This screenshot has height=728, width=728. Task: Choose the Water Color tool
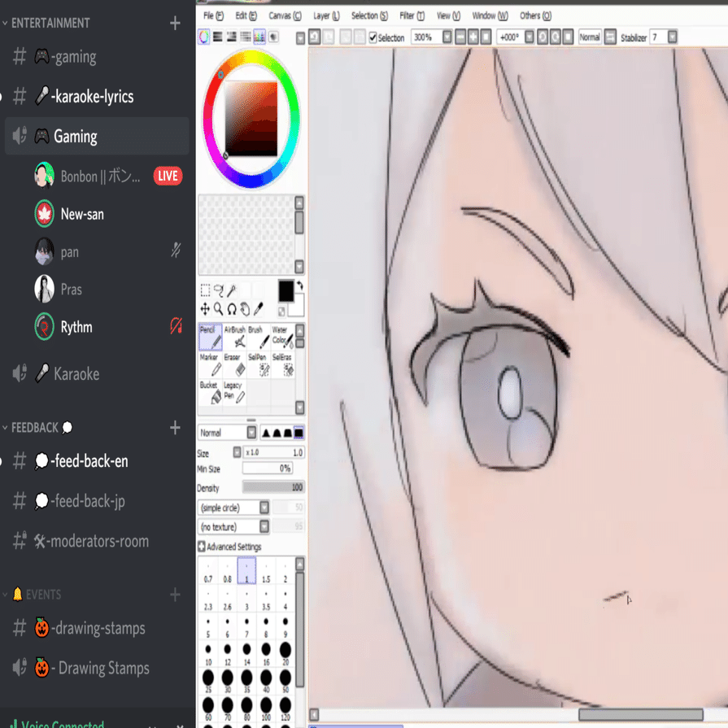[282, 337]
